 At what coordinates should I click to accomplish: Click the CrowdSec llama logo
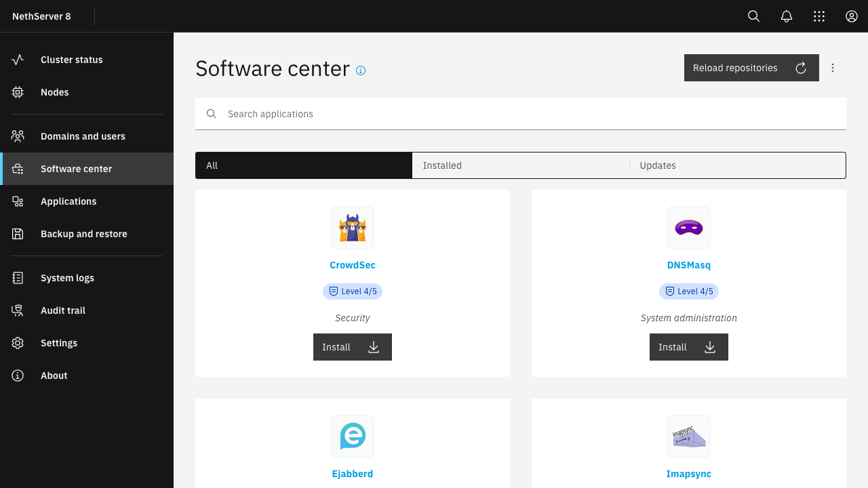click(x=353, y=228)
